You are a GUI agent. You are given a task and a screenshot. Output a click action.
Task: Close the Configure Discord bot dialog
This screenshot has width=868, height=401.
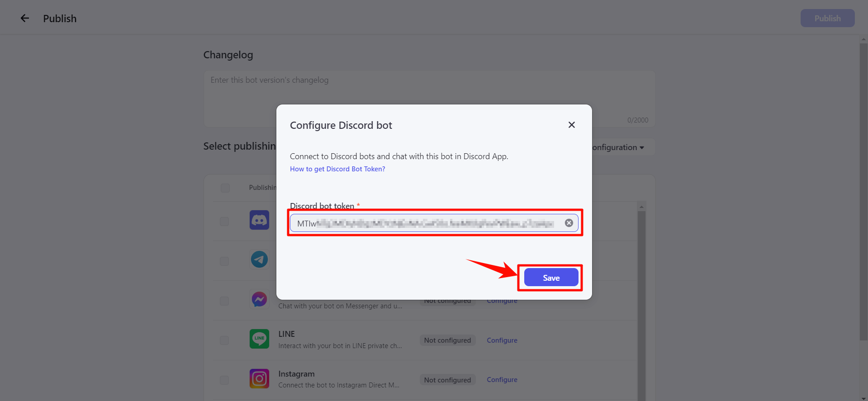[x=572, y=125]
